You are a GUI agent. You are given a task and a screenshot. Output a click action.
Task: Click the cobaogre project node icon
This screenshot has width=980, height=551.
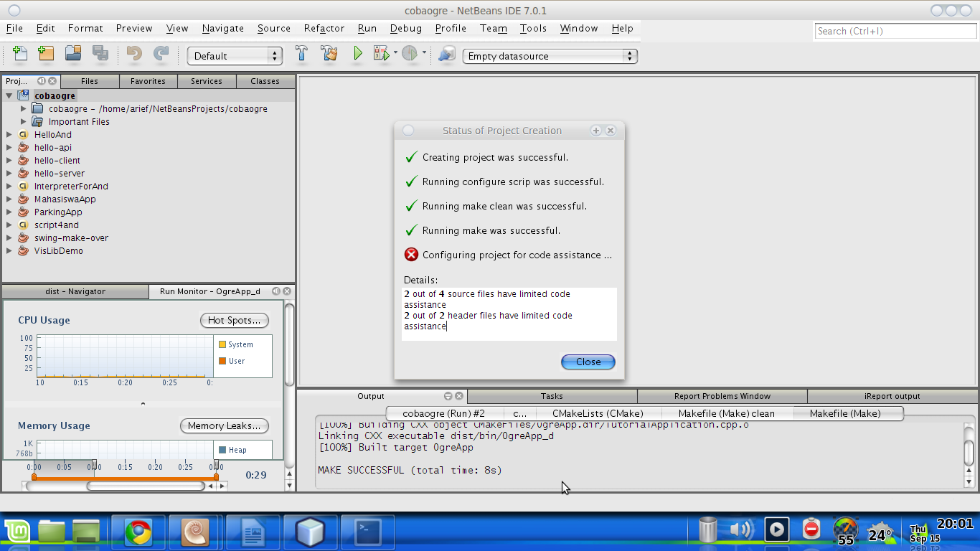(x=23, y=95)
